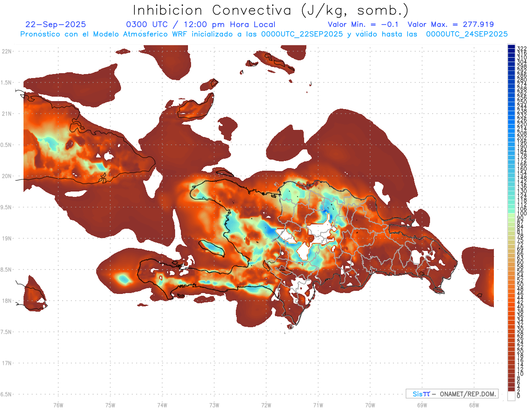Click the "322" value on the color scale
The height and width of the screenshot is (411, 532).
tap(521, 48)
